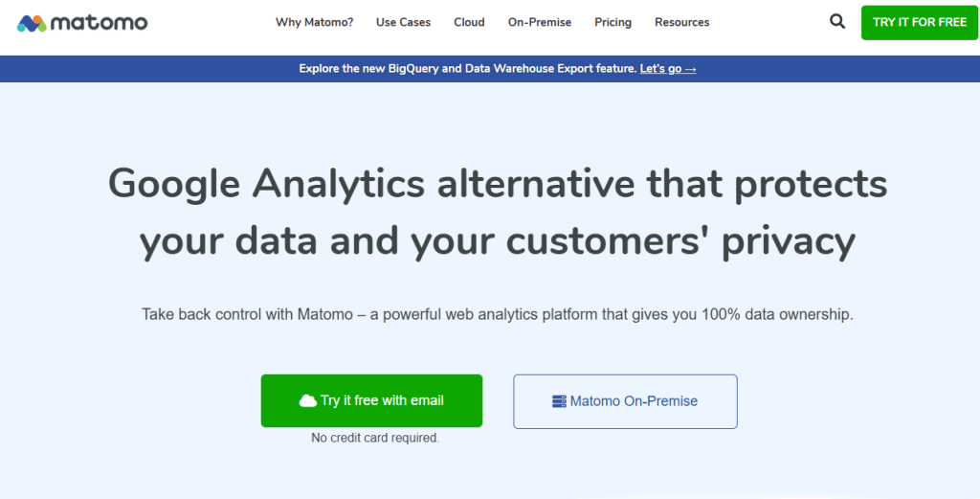
Task: Click the cloud icon in the green button
Action: [x=307, y=401]
